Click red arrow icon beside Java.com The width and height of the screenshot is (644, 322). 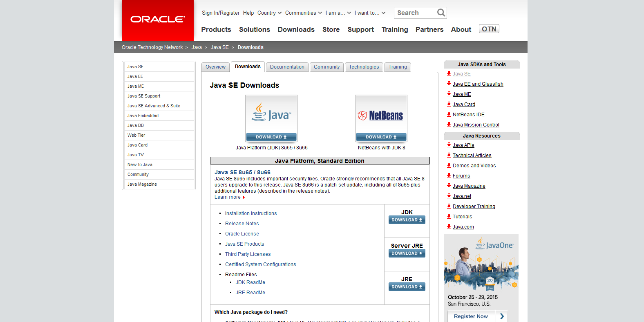point(449,227)
